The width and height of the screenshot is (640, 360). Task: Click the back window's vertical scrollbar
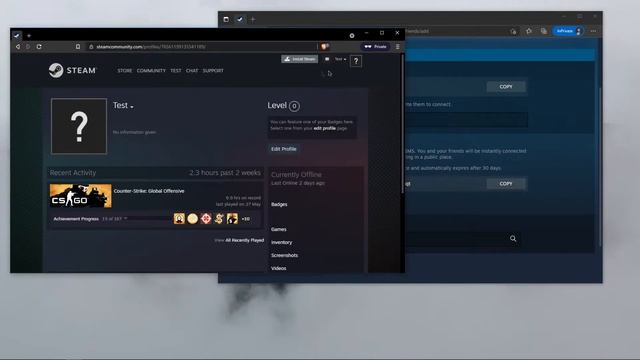click(600, 167)
